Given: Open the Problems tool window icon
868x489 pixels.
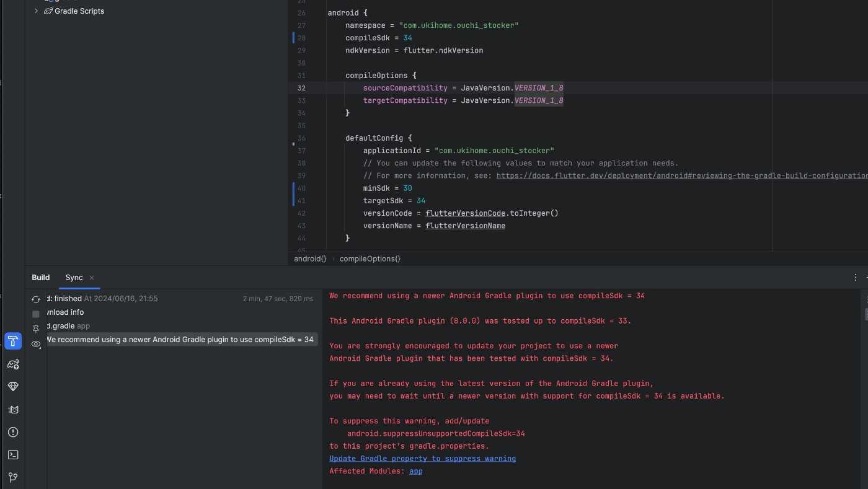Looking at the screenshot, I should 13,432.
